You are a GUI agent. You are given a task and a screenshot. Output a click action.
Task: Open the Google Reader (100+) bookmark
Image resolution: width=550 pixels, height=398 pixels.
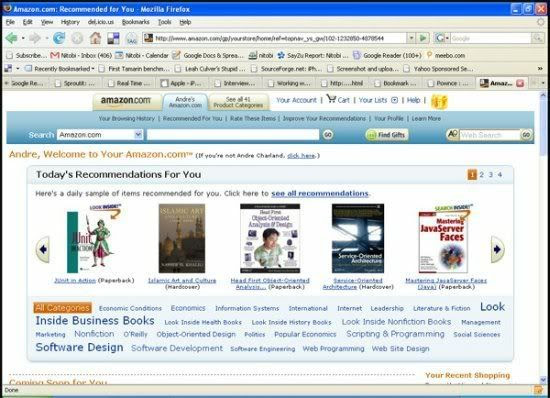pos(387,55)
